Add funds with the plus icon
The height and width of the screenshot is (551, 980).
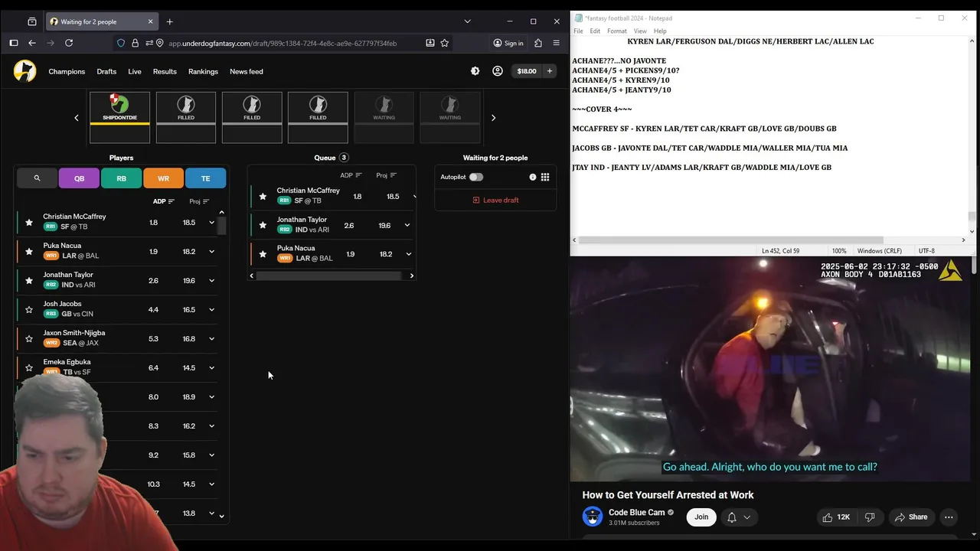coord(549,71)
